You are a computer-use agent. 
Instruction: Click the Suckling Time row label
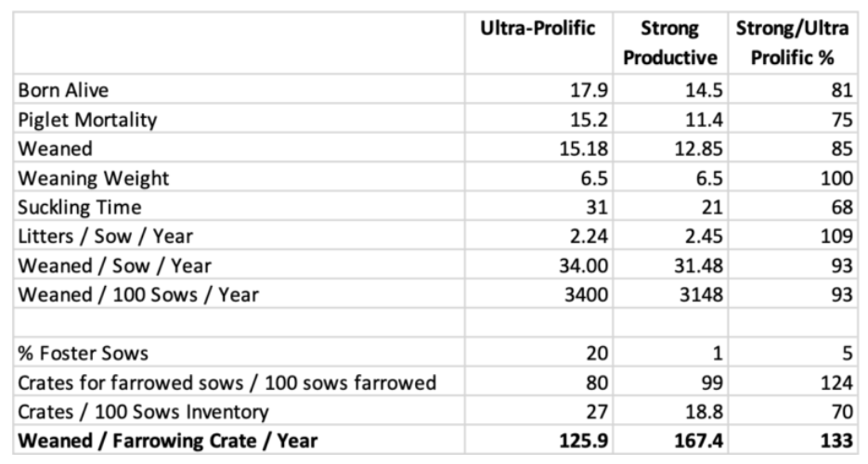coord(80,207)
